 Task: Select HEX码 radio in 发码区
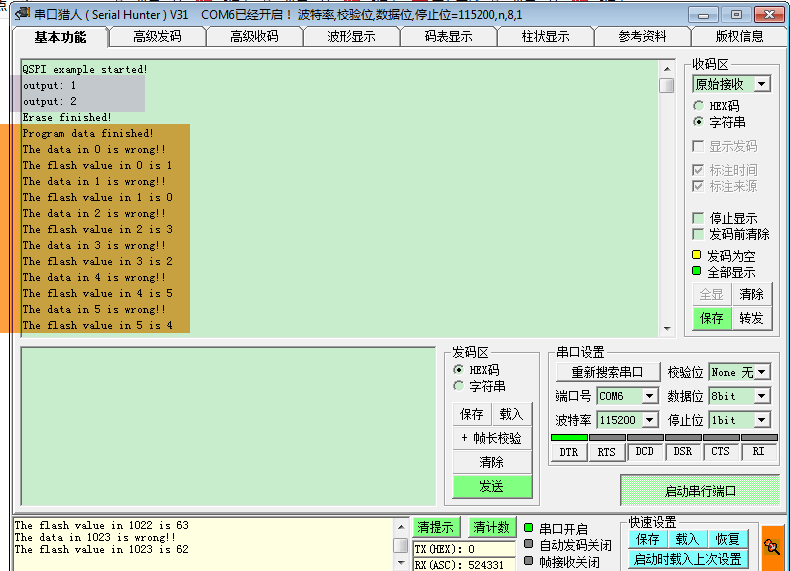pos(458,370)
